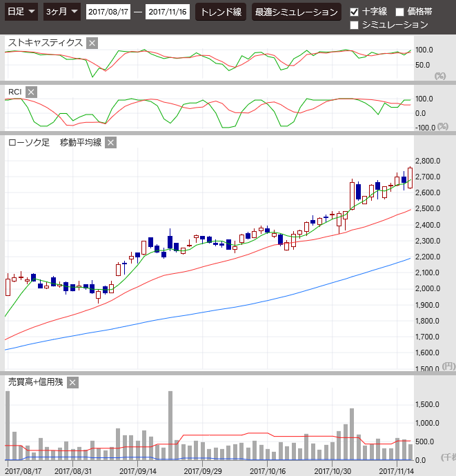This screenshot has height=476, width=456.
Task: Open the 日足 timeframe dropdown
Action: click(x=21, y=12)
